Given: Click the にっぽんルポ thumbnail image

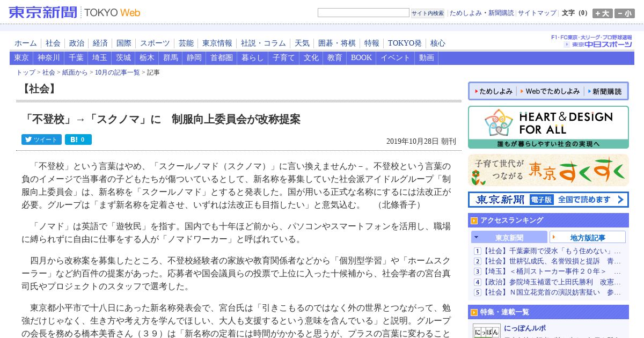Looking at the screenshot, I should click(487, 331).
